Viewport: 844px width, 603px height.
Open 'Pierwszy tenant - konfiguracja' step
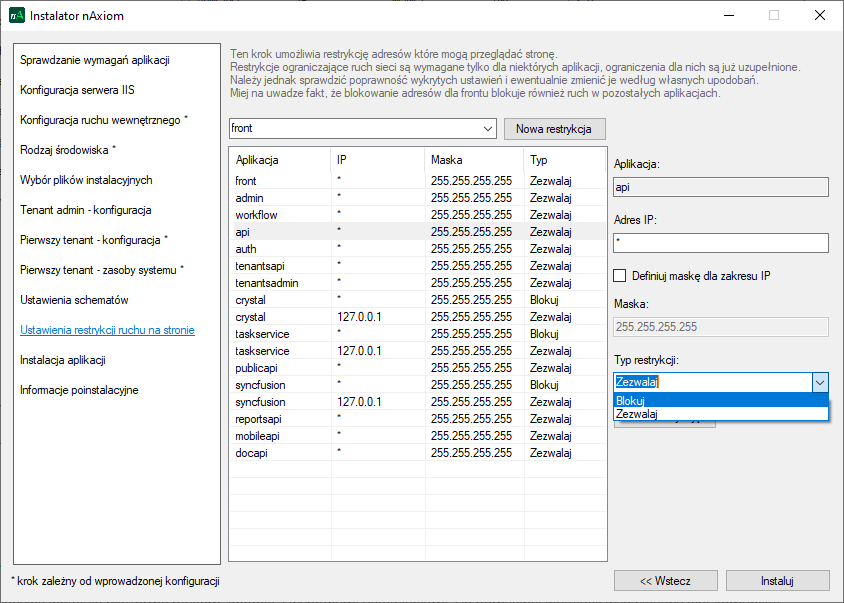coord(94,240)
